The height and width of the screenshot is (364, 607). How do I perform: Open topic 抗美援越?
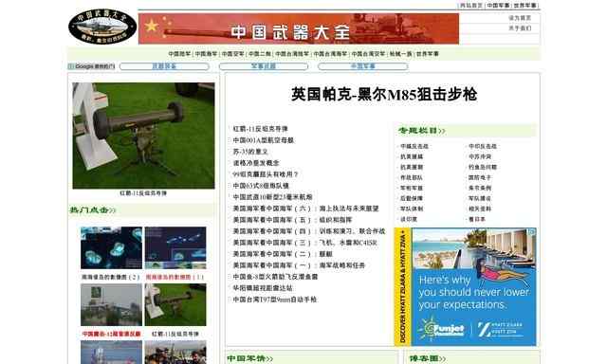tap(412, 156)
